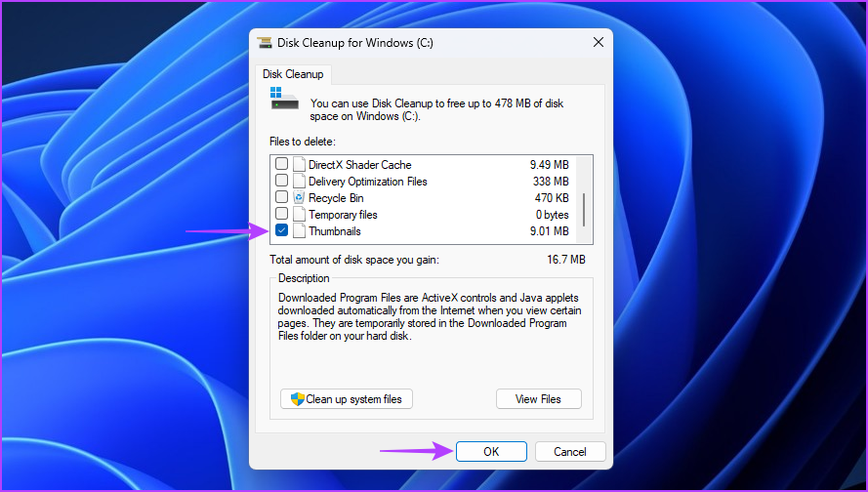Click the 470 KB size value
The height and width of the screenshot is (492, 868).
coord(552,198)
